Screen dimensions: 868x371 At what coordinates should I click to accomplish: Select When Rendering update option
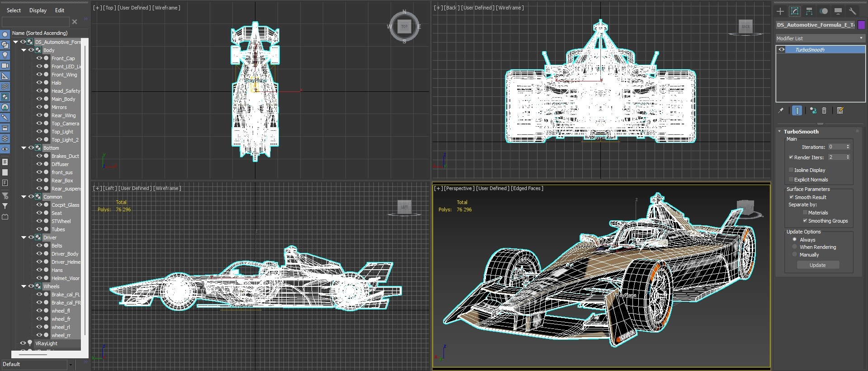tap(794, 247)
